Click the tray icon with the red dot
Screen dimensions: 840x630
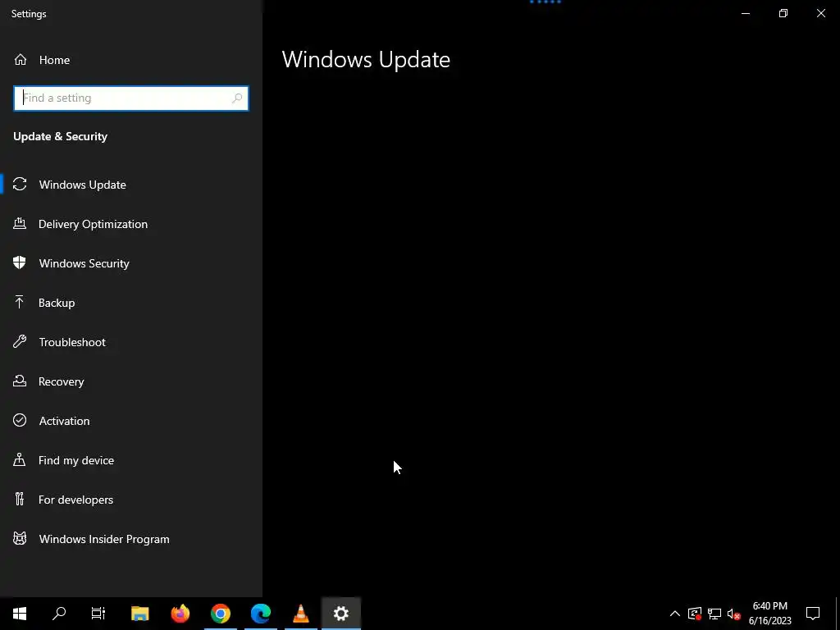(x=695, y=614)
